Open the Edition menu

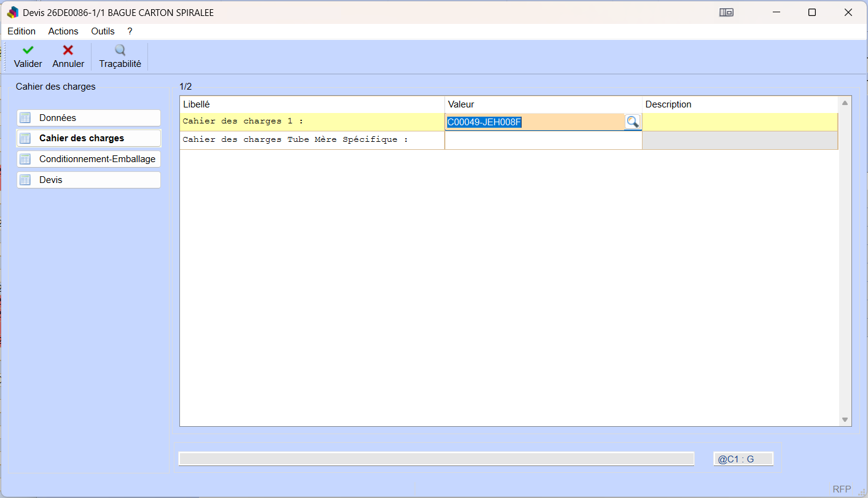click(22, 31)
